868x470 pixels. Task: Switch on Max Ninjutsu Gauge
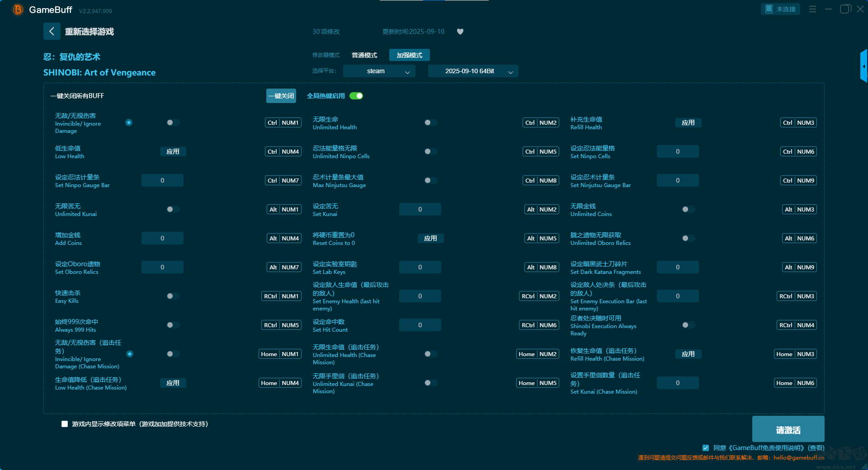coord(430,180)
